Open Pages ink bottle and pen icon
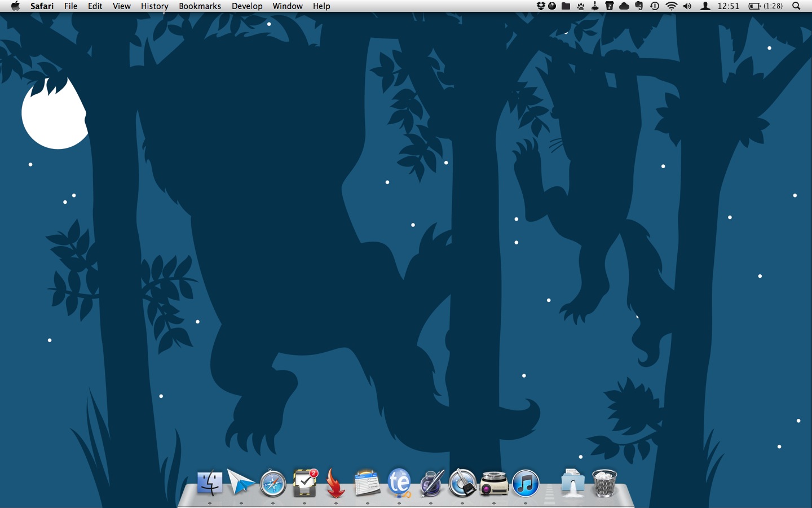This screenshot has height=508, width=812. pyautogui.click(x=431, y=483)
